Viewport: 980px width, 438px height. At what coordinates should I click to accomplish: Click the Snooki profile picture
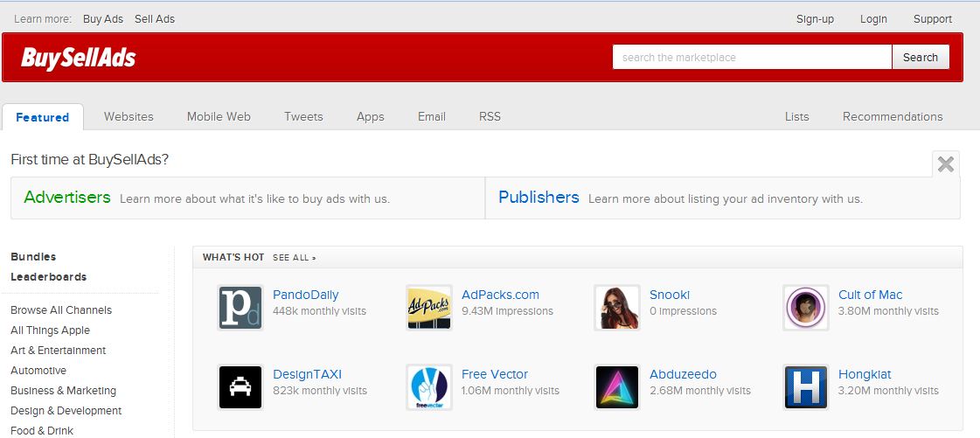616,308
